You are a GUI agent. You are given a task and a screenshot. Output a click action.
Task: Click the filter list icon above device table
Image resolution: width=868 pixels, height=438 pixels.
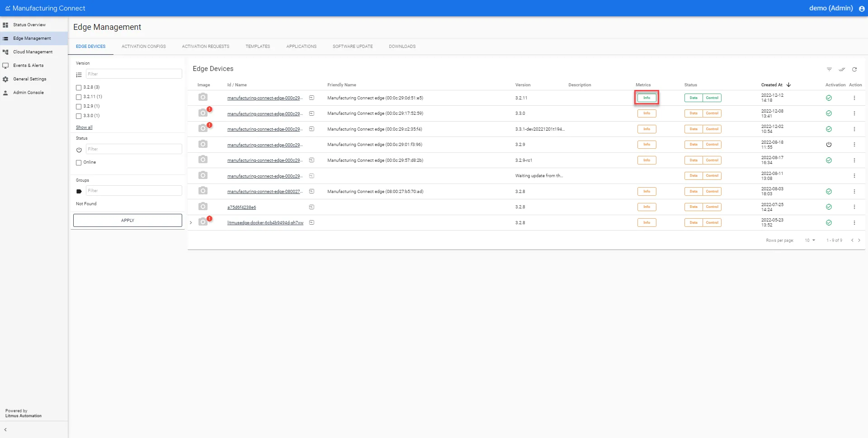(829, 69)
